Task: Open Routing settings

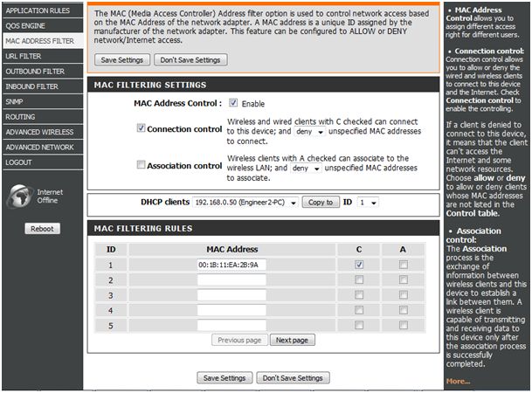Action: coord(43,117)
